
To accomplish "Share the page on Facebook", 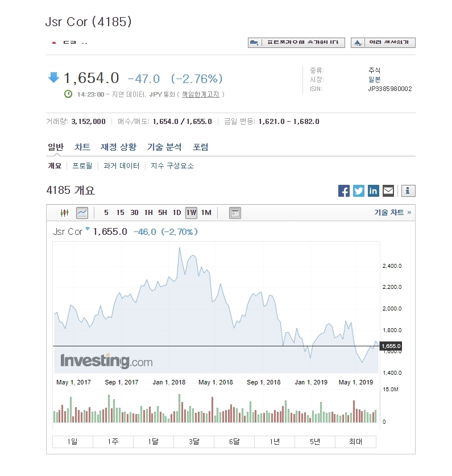I will pos(344,191).
